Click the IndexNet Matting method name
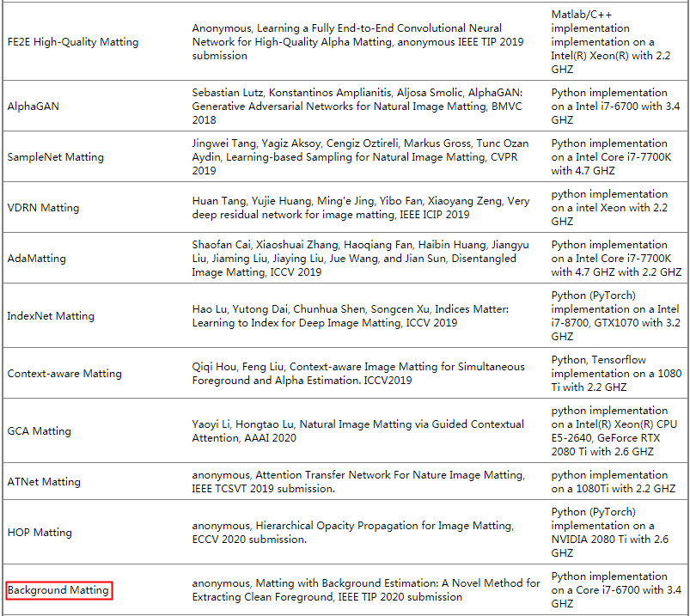This screenshot has height=616, width=690. point(51,315)
